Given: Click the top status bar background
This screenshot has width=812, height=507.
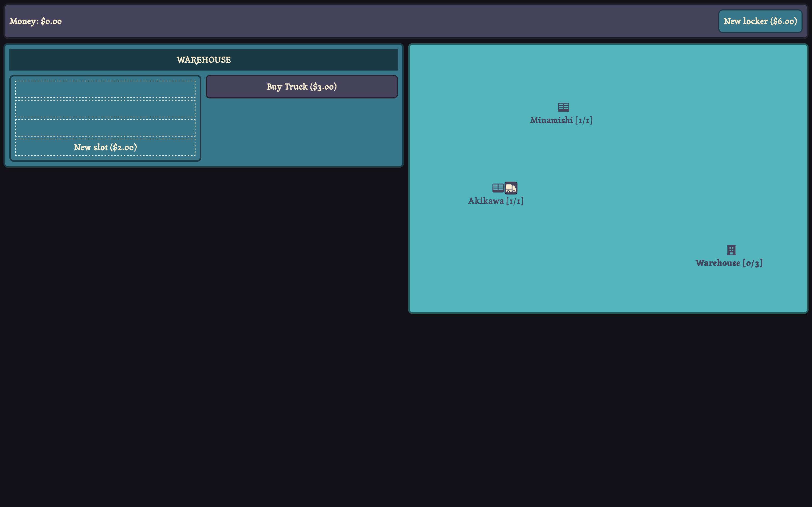Looking at the screenshot, I should tap(369, 21).
